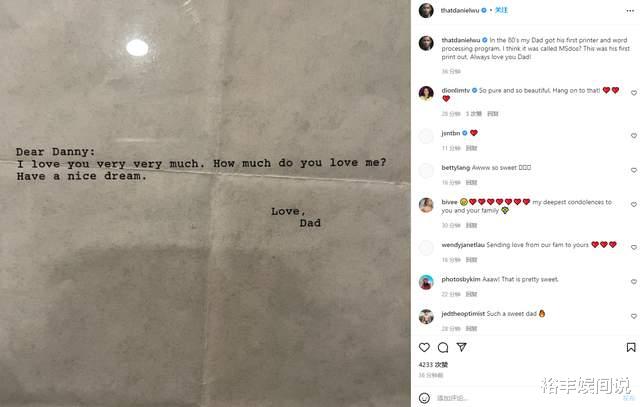Viewport: 640px width, 407px height.
Task: Open dionlimtv's profile picture
Action: (x=426, y=93)
